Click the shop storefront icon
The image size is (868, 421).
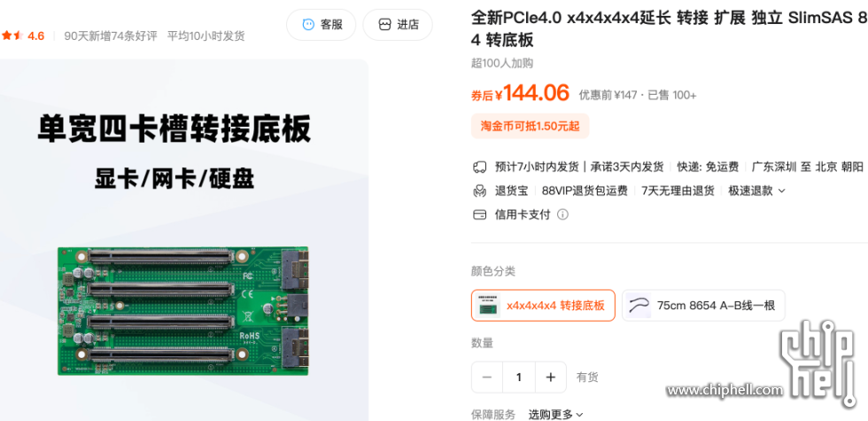pos(384,25)
